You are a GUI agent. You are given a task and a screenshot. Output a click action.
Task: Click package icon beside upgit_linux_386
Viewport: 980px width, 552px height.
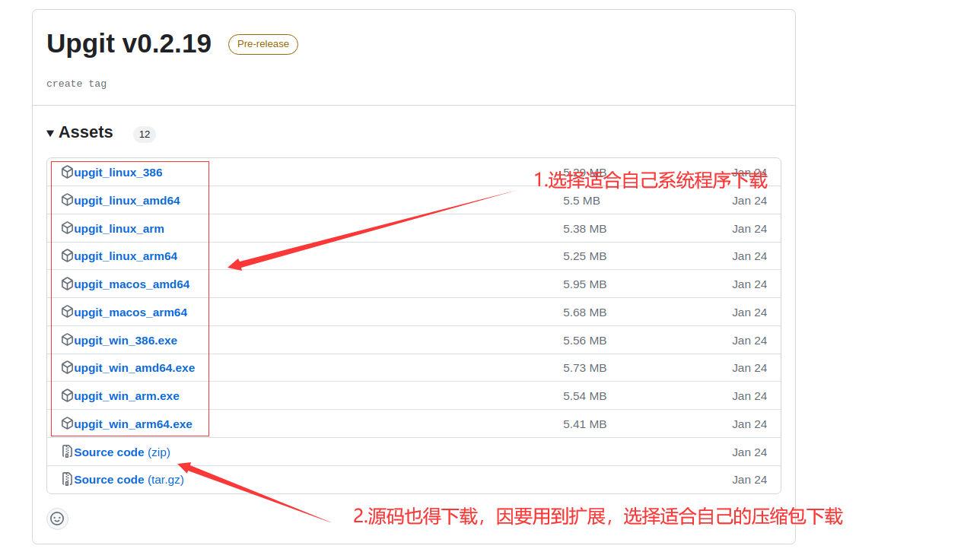(x=67, y=172)
